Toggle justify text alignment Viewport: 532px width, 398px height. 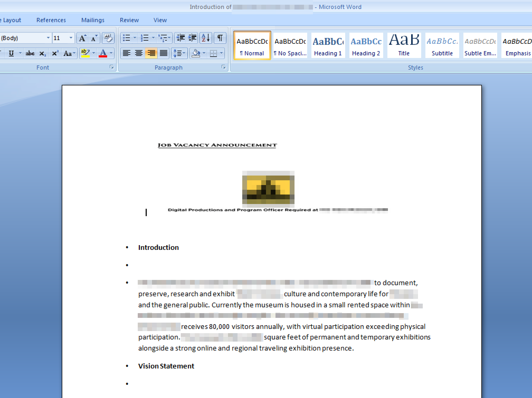164,54
